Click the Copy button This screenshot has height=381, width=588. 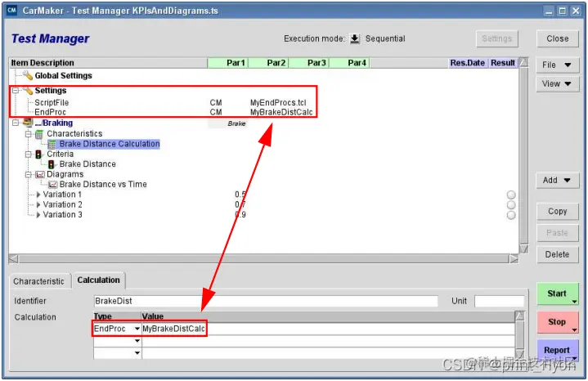click(557, 212)
